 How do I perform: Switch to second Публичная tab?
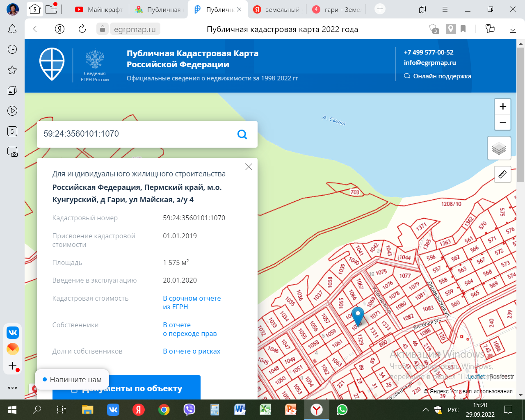pos(158,9)
